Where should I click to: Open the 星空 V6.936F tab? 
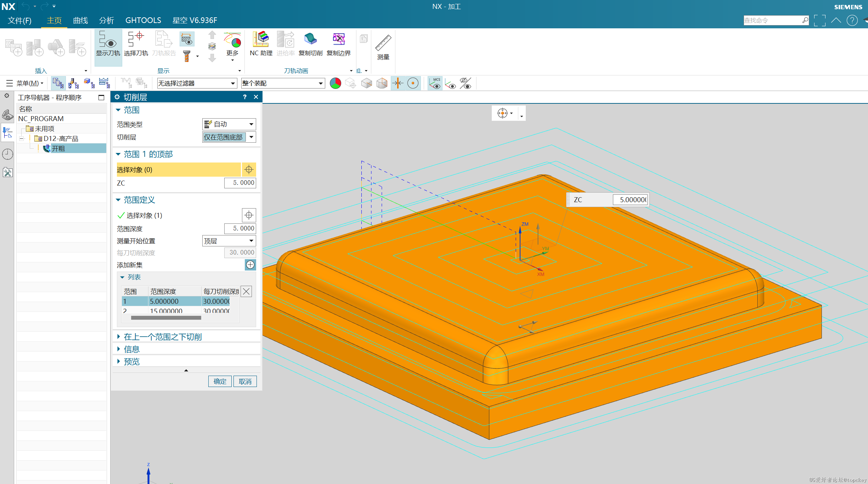pos(195,21)
